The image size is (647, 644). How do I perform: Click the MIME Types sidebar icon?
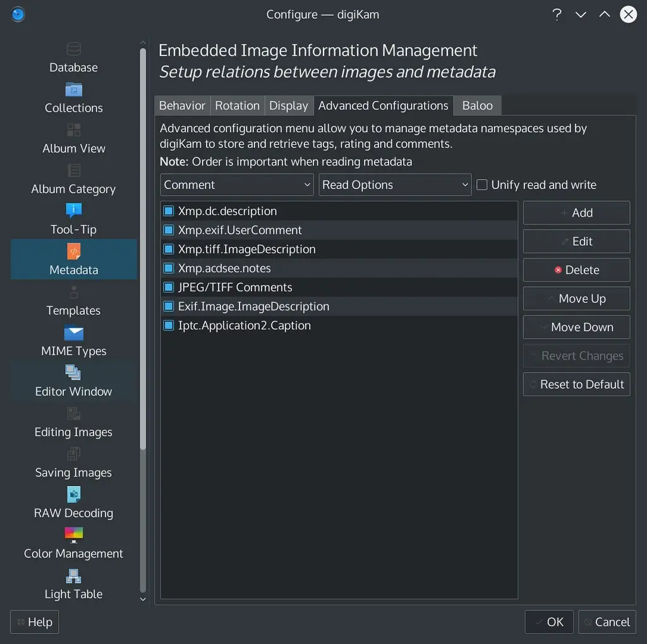click(x=73, y=341)
